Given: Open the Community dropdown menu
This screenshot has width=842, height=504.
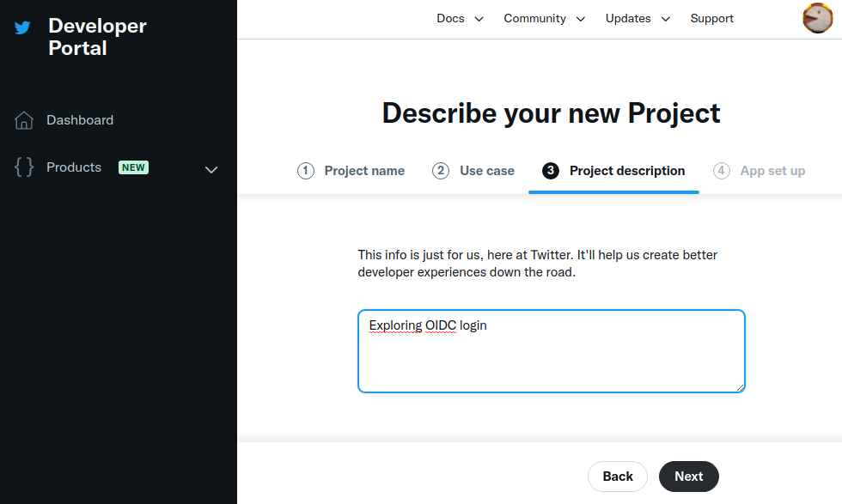Looking at the screenshot, I should (544, 19).
